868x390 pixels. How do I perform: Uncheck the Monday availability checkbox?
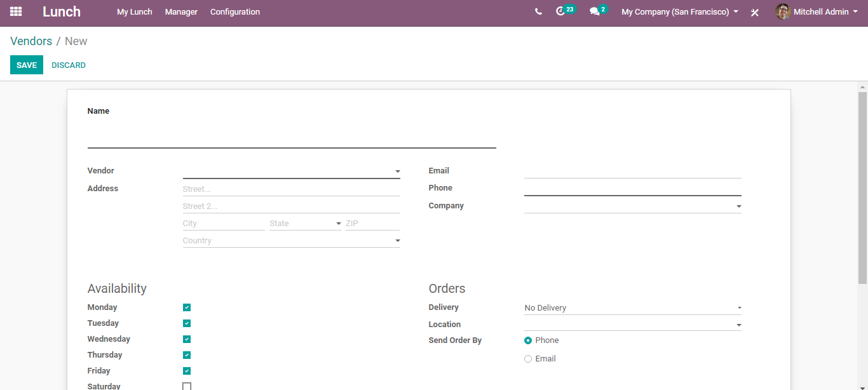[187, 307]
